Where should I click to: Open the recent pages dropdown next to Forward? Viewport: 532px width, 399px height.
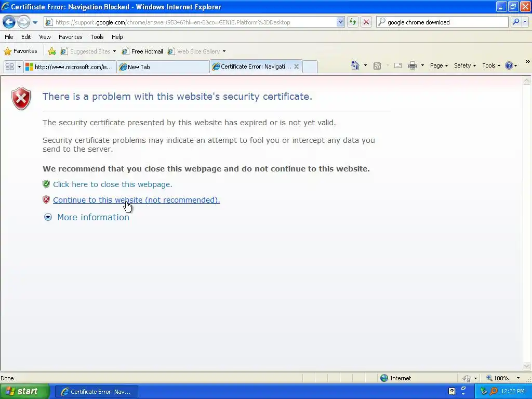pyautogui.click(x=35, y=22)
